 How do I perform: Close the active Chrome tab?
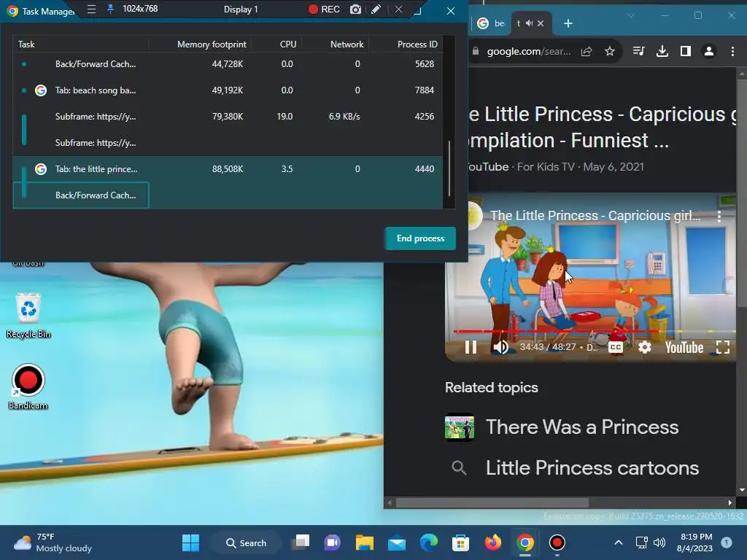tap(541, 23)
